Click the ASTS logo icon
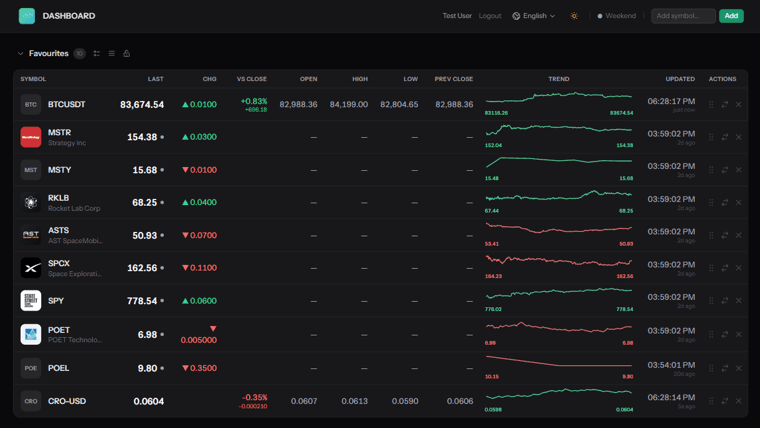This screenshot has height=428, width=760. point(31,235)
